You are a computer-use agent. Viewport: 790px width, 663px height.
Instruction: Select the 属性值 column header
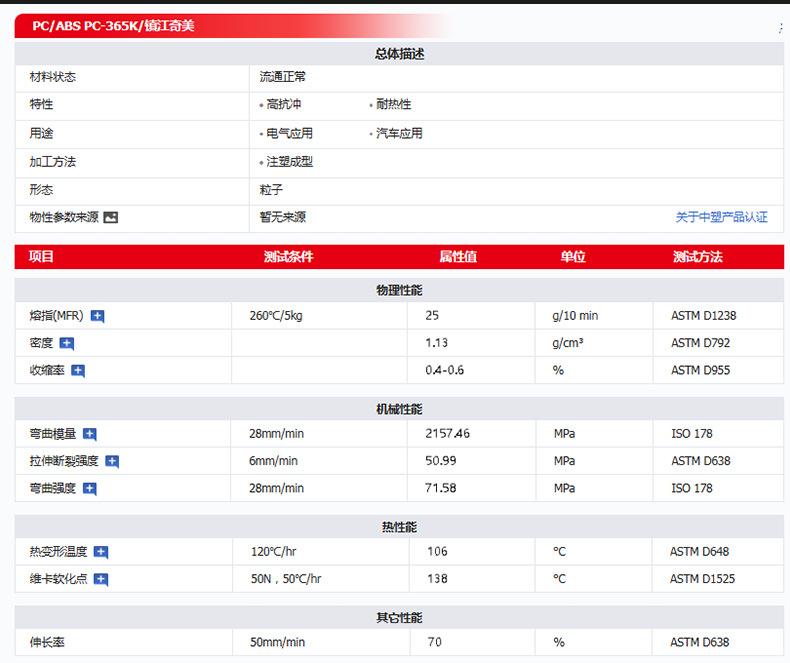click(458, 257)
